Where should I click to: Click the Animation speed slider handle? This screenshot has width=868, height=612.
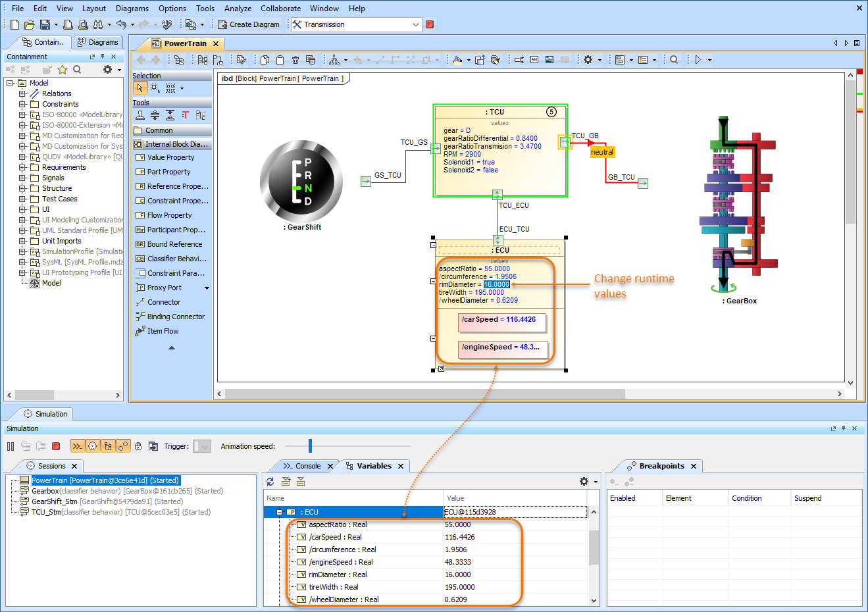[310, 446]
